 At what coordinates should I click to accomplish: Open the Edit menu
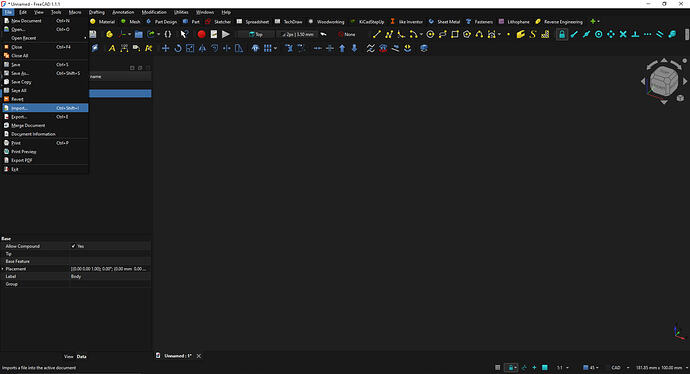coord(23,12)
